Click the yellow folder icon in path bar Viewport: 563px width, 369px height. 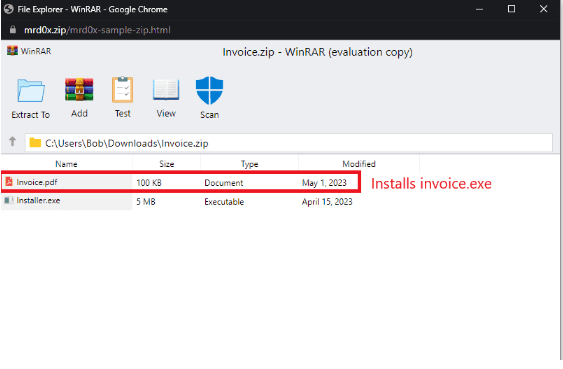pos(35,143)
